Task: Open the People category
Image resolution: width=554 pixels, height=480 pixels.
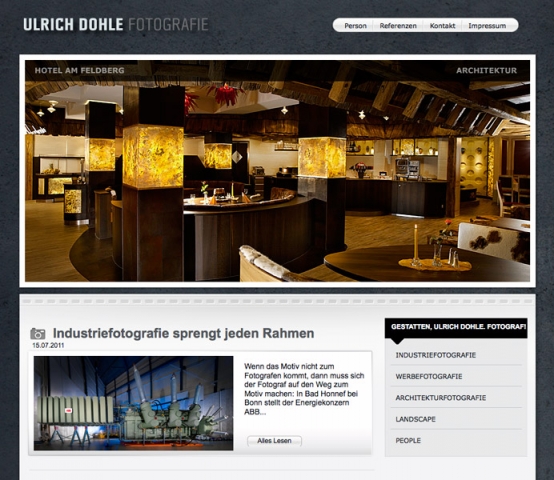Action: pos(408,440)
